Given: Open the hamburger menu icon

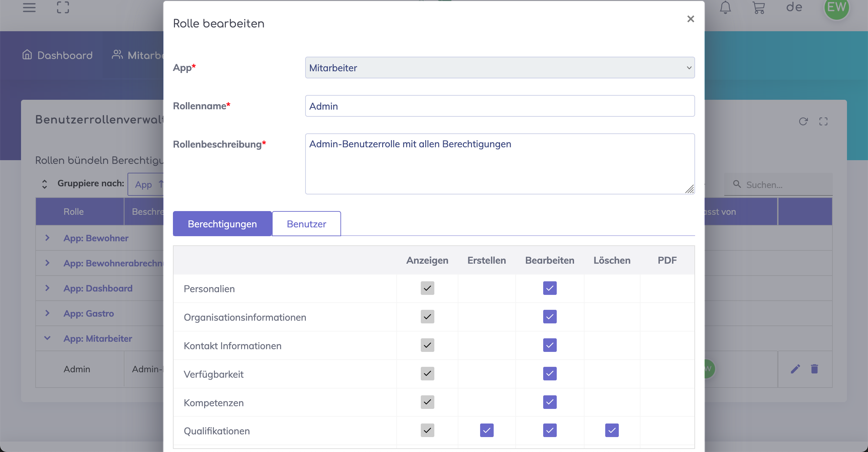Looking at the screenshot, I should click(29, 7).
